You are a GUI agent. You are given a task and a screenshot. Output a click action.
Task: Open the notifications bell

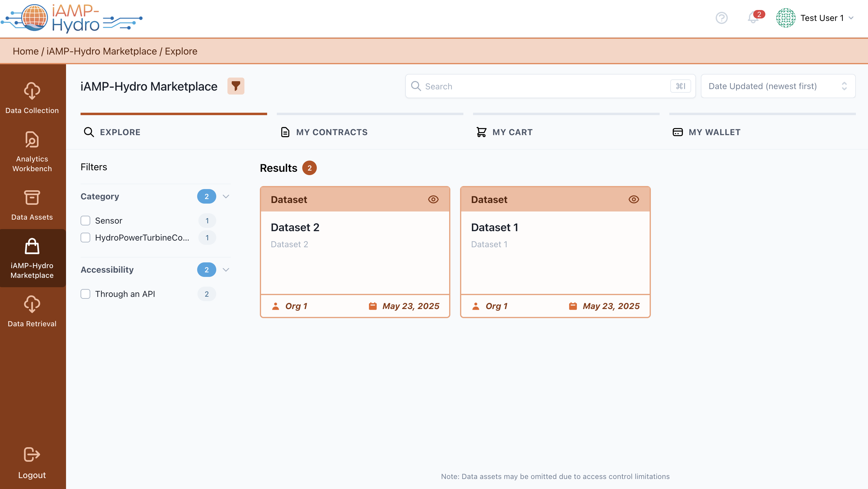[753, 18]
